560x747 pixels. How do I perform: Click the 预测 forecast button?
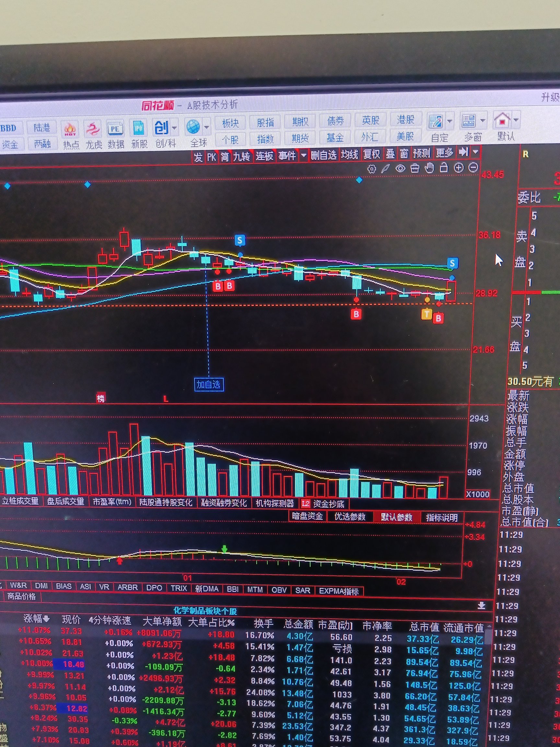tap(422, 153)
